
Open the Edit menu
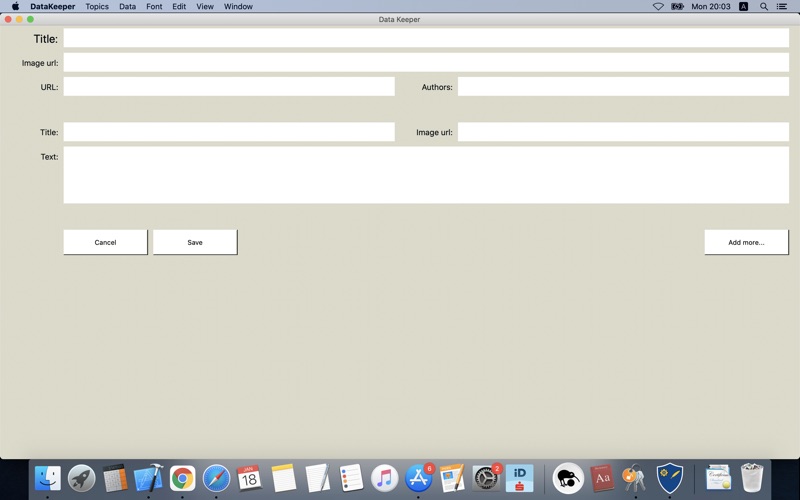click(179, 7)
